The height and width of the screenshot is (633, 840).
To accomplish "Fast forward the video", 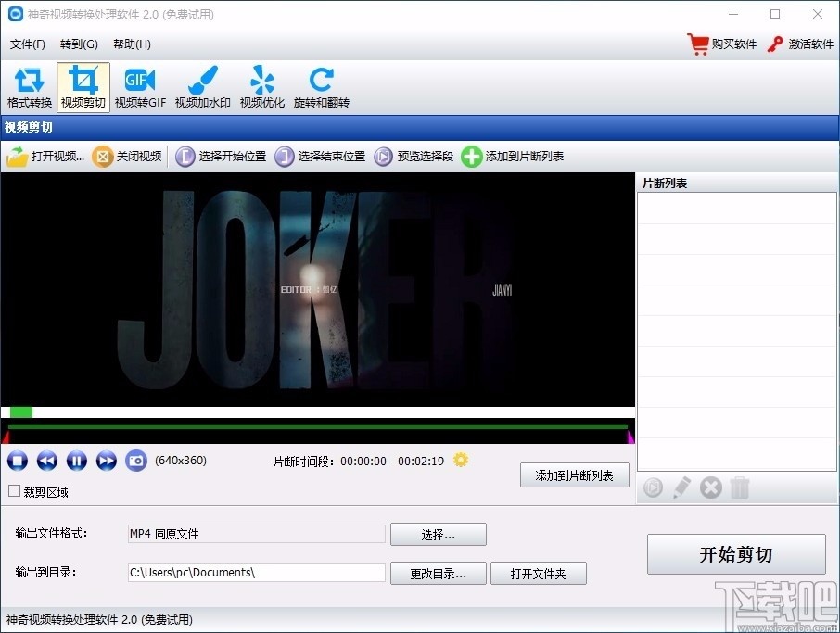I will [x=106, y=461].
